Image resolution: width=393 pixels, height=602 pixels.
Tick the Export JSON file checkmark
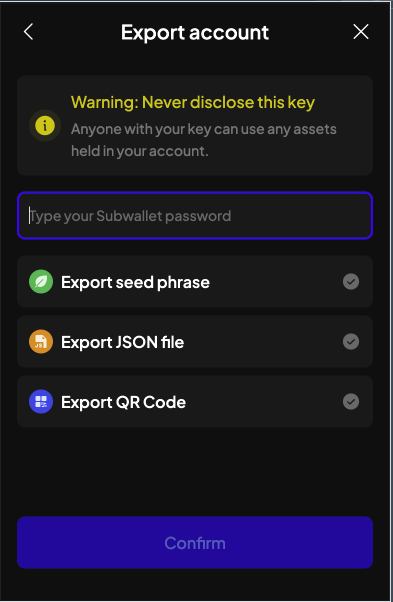point(351,341)
